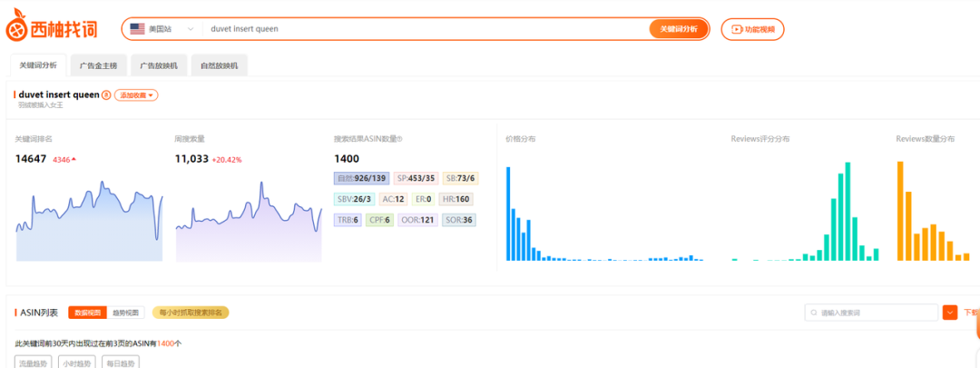Click the info icon next to 搜索结果ASIN数量

pyautogui.click(x=400, y=139)
